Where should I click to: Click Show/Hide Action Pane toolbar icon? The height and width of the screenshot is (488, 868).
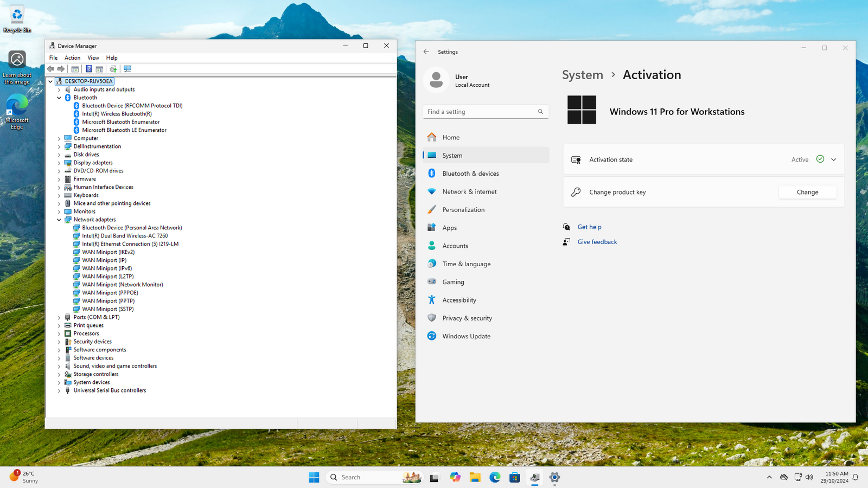tap(99, 69)
